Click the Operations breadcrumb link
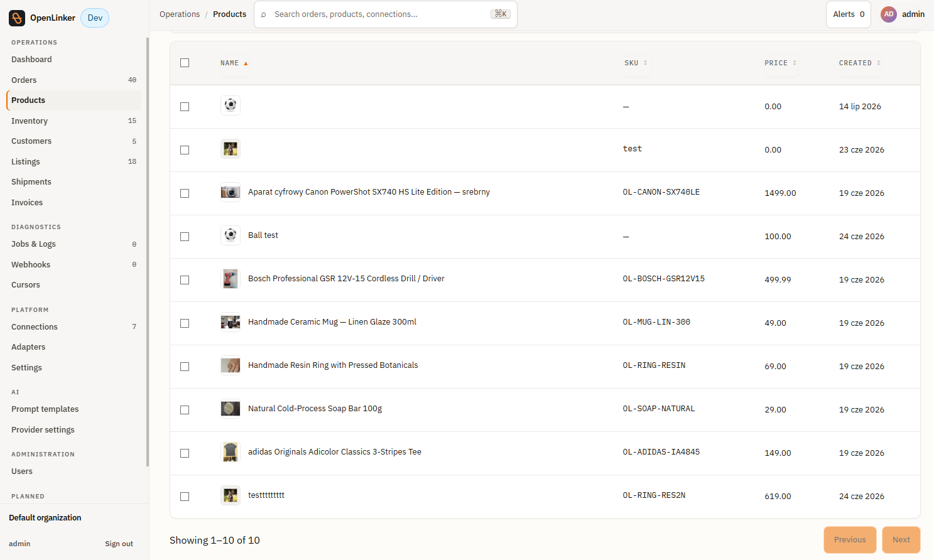The height and width of the screenshot is (560, 934). [180, 14]
